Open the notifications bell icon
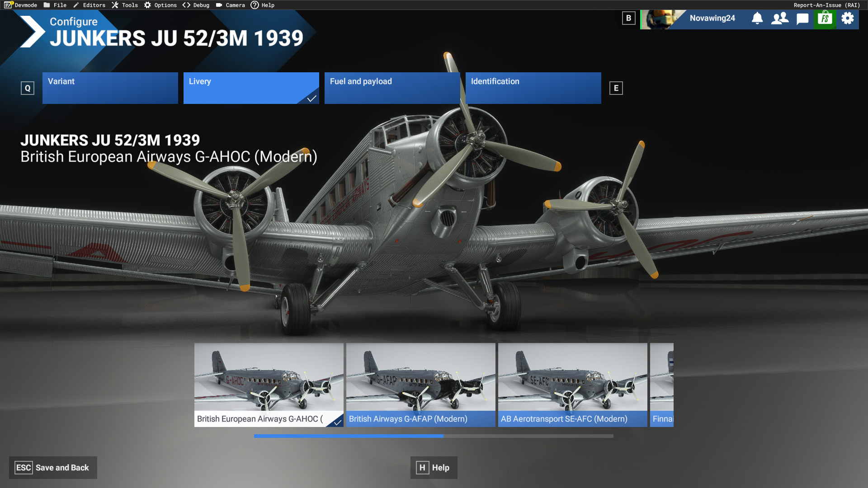The height and width of the screenshot is (488, 868). pyautogui.click(x=757, y=19)
